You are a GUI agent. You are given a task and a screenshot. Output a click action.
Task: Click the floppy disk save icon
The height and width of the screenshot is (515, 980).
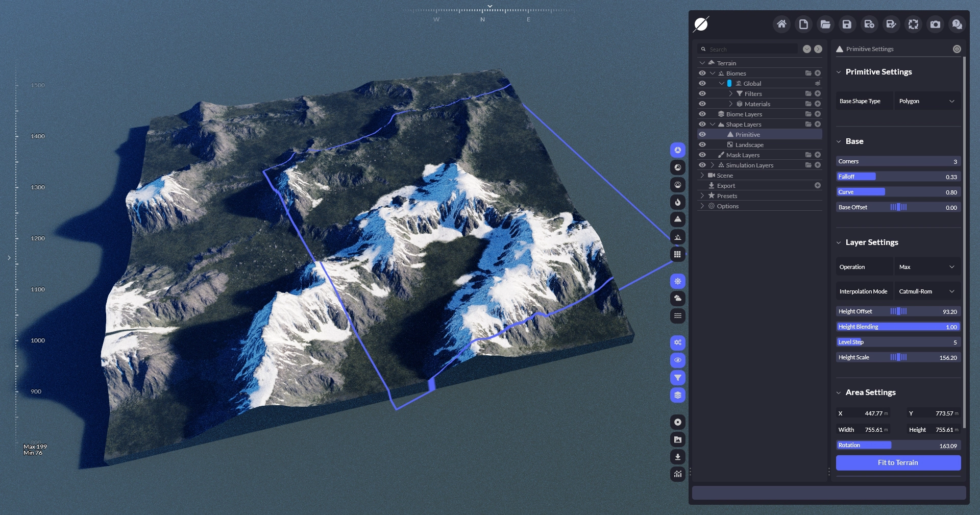847,24
